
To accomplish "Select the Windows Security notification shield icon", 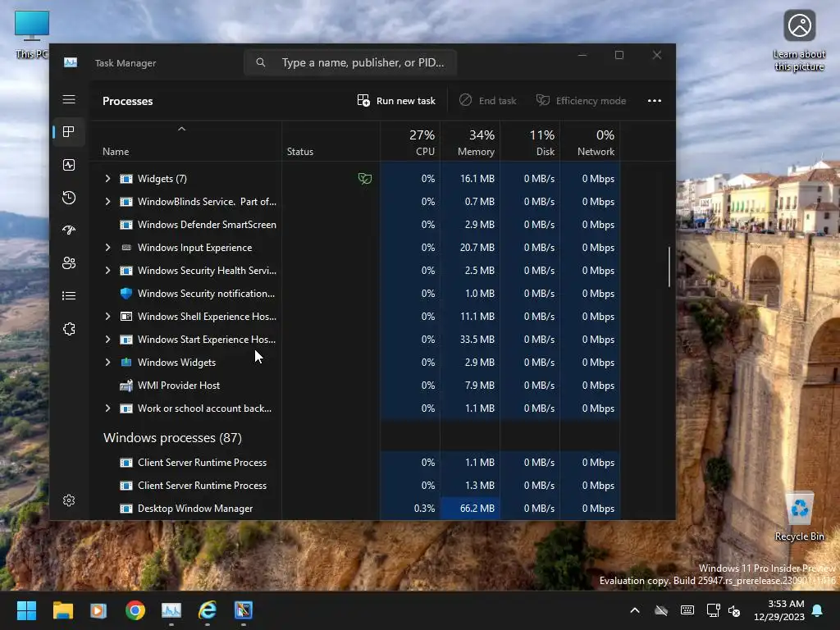I will (x=126, y=294).
